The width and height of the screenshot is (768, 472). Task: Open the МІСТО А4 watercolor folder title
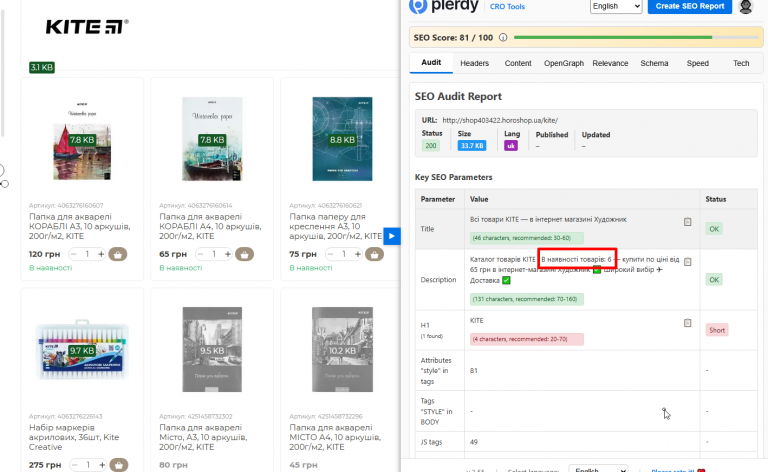click(335, 437)
